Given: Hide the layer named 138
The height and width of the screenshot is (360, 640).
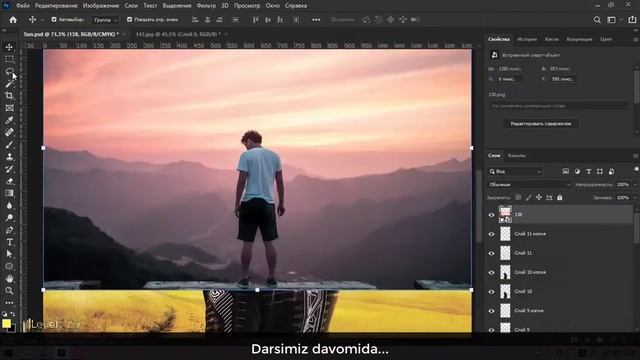Looking at the screenshot, I should (x=491, y=215).
